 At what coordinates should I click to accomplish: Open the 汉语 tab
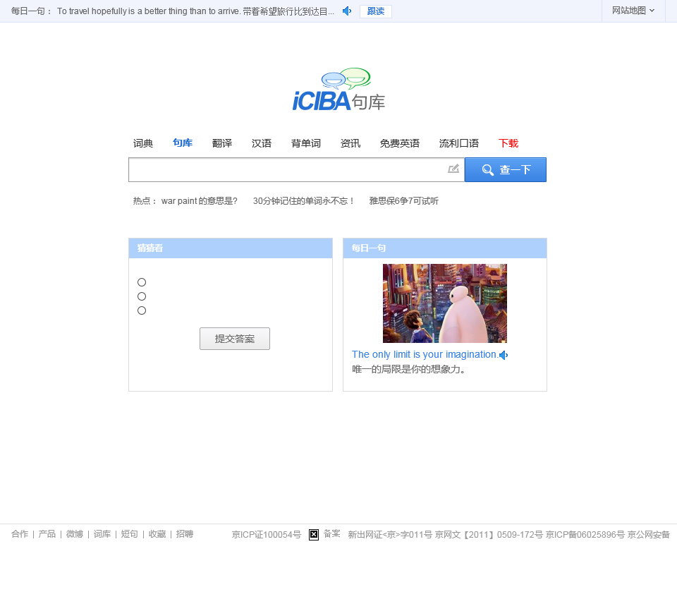262,143
